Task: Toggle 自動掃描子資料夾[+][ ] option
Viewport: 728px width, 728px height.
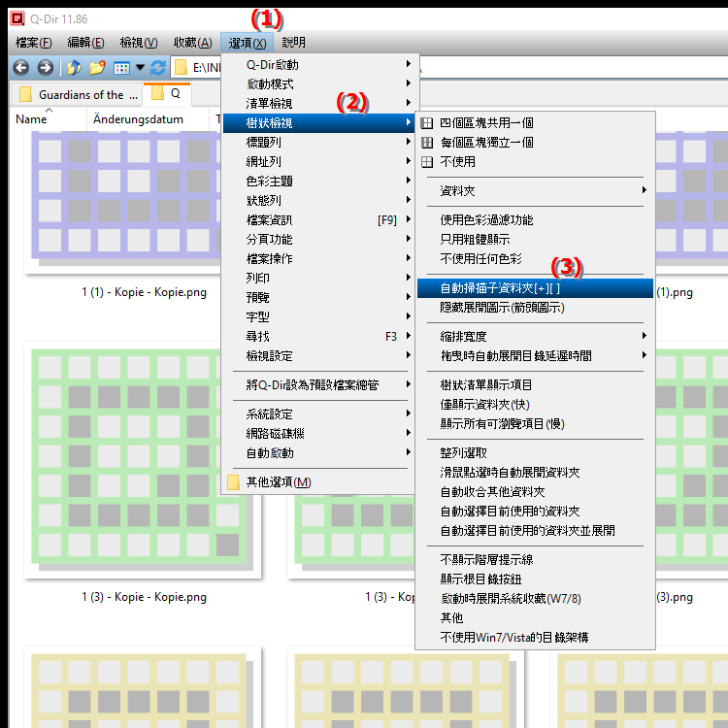Action: coord(535,288)
